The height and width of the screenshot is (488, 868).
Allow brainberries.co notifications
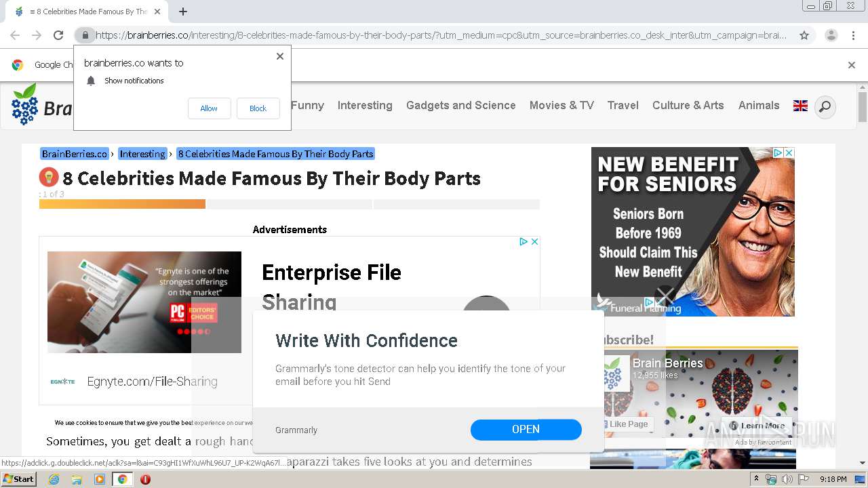click(x=209, y=108)
